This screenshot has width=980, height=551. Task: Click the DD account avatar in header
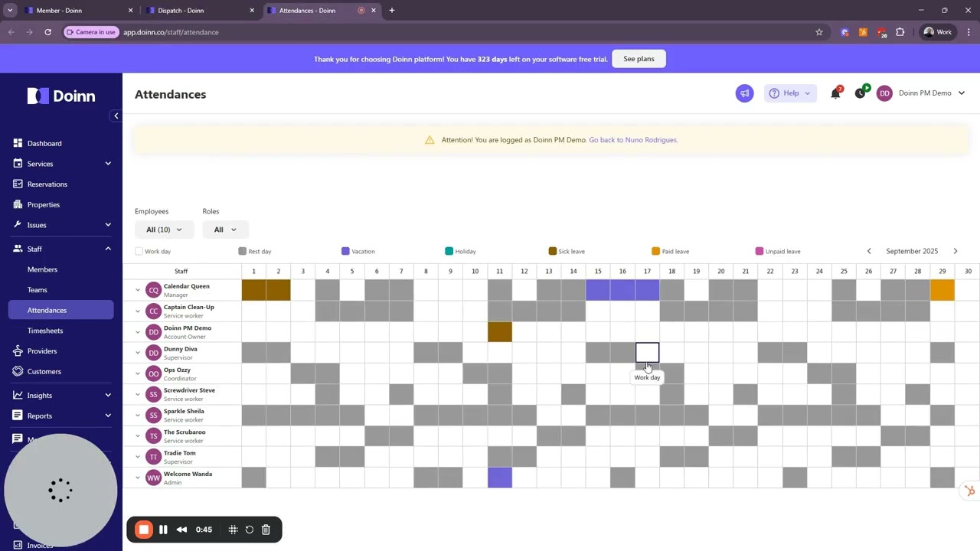tap(884, 93)
